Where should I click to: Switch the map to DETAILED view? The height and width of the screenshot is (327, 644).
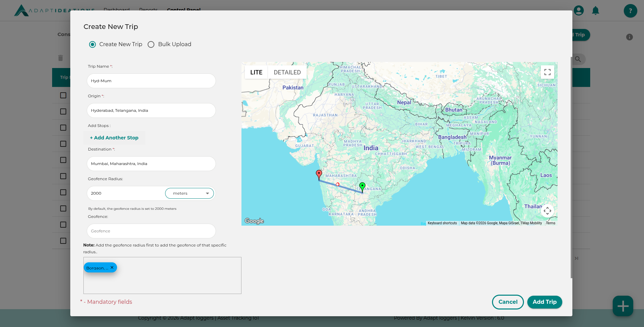[287, 72]
